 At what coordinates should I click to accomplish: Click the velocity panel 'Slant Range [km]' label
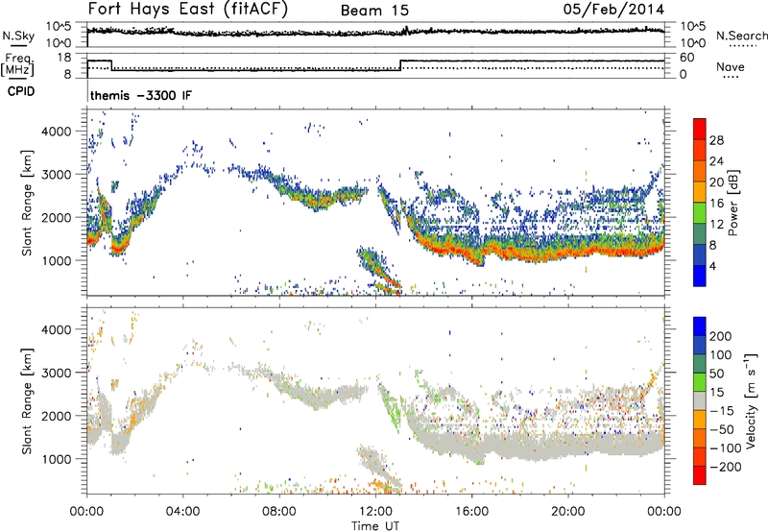click(27, 400)
